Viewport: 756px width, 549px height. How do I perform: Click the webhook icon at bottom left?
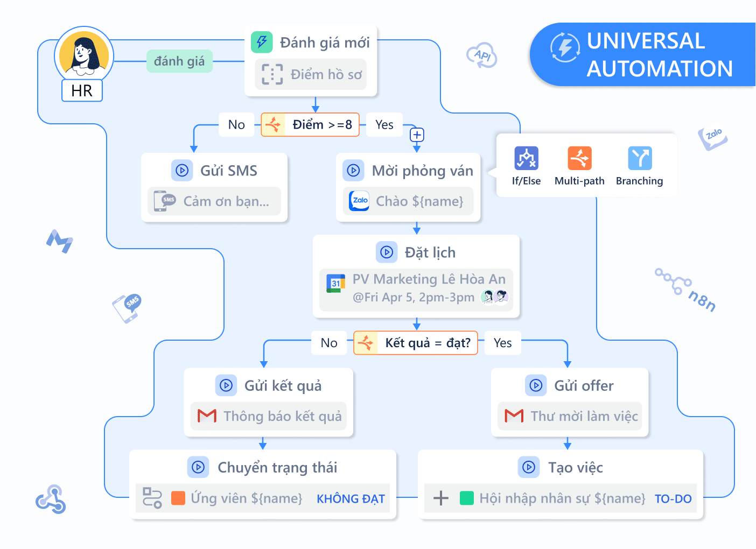[x=51, y=499]
